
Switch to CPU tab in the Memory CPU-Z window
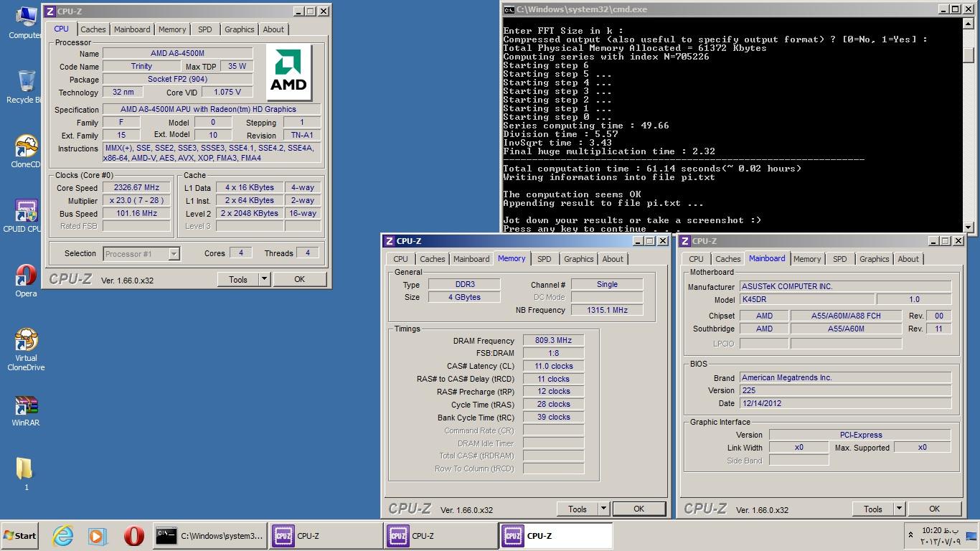pyautogui.click(x=400, y=259)
